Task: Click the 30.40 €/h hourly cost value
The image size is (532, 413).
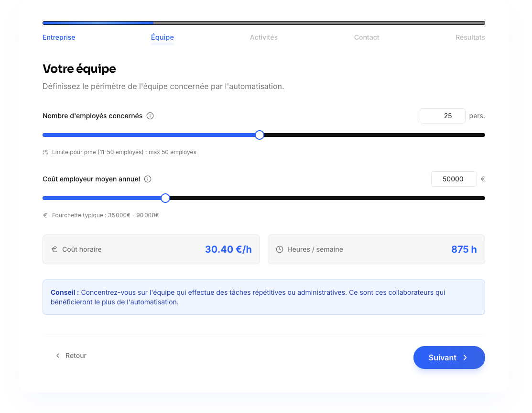Action: 228,249
